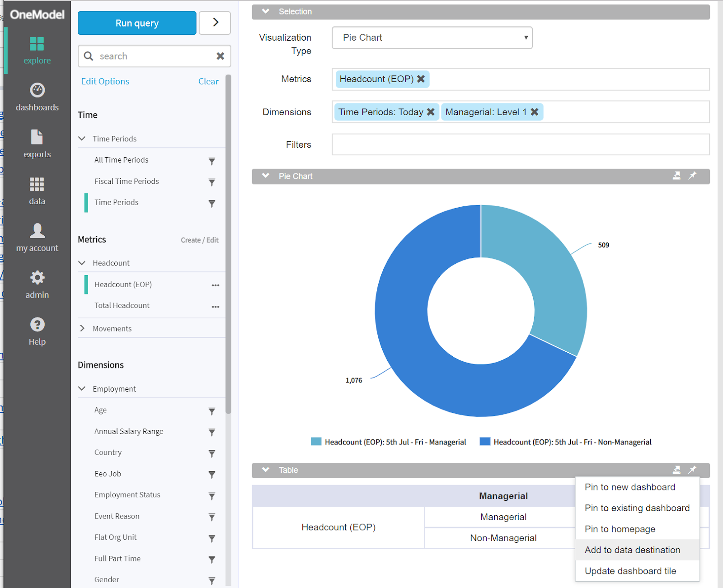Go to exports page icon
This screenshot has height=588, width=723.
pyautogui.click(x=37, y=137)
